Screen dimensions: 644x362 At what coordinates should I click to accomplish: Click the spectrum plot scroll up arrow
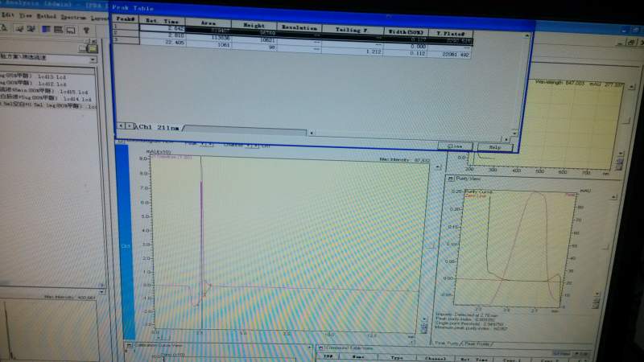[632, 87]
